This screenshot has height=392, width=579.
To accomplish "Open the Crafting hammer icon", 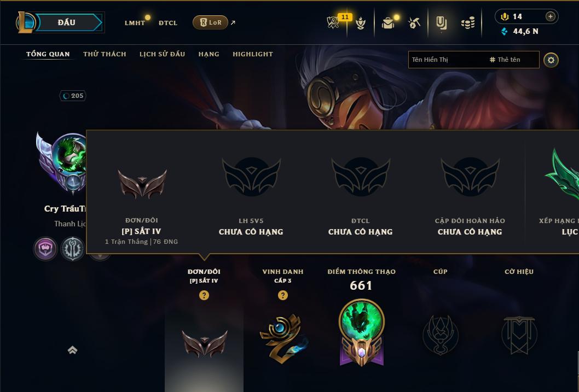I will (414, 23).
